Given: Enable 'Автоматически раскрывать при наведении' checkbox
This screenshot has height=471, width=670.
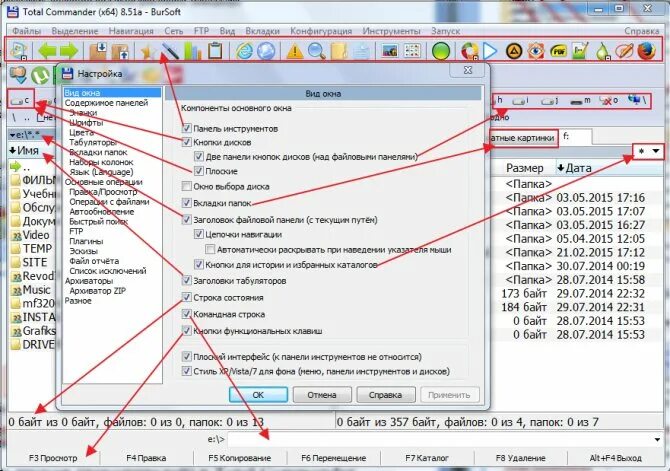Looking at the screenshot, I should 210,249.
